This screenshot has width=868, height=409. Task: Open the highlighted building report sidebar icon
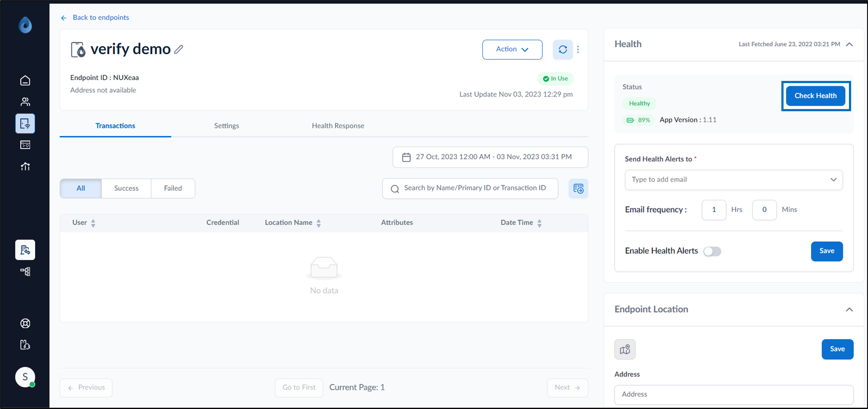click(25, 250)
